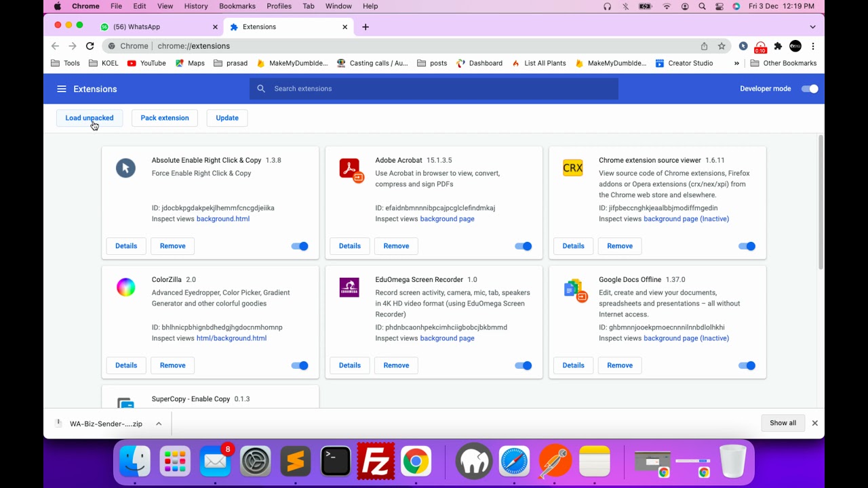Screen dimensions: 868x488
Task: Share this page using the share icon
Action: (x=704, y=46)
